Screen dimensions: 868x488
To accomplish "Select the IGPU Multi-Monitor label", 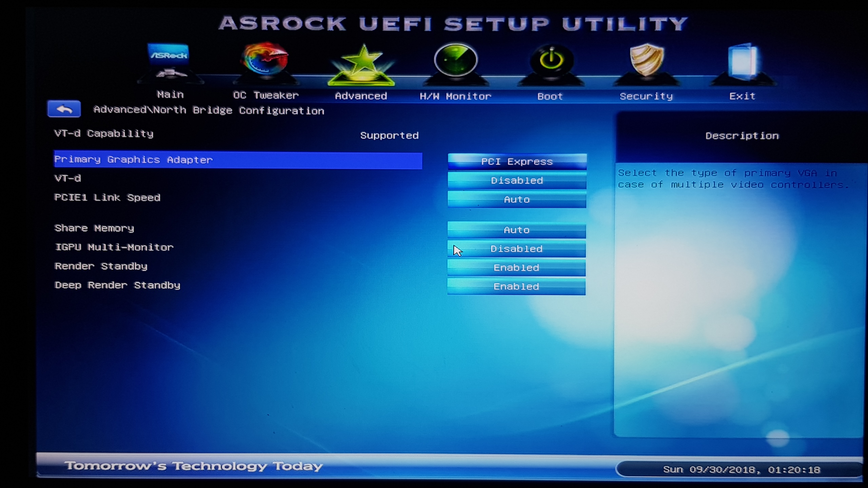I will pyautogui.click(x=114, y=247).
